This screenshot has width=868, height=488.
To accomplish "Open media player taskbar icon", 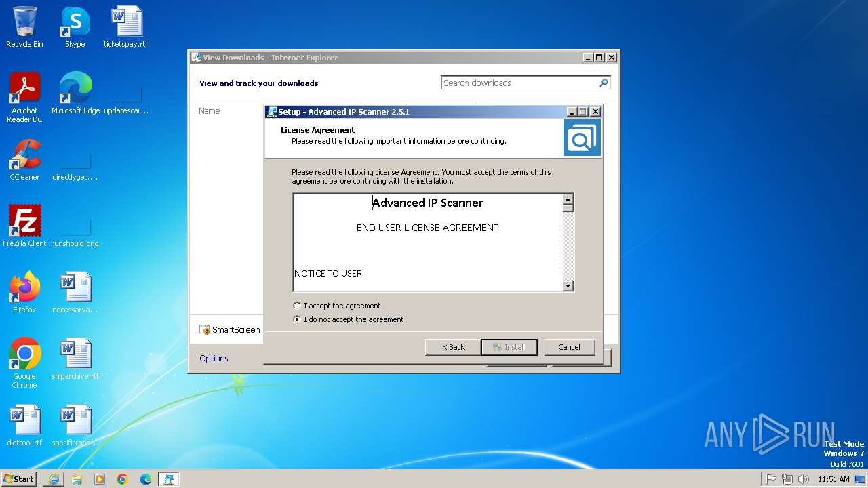I will point(100,479).
